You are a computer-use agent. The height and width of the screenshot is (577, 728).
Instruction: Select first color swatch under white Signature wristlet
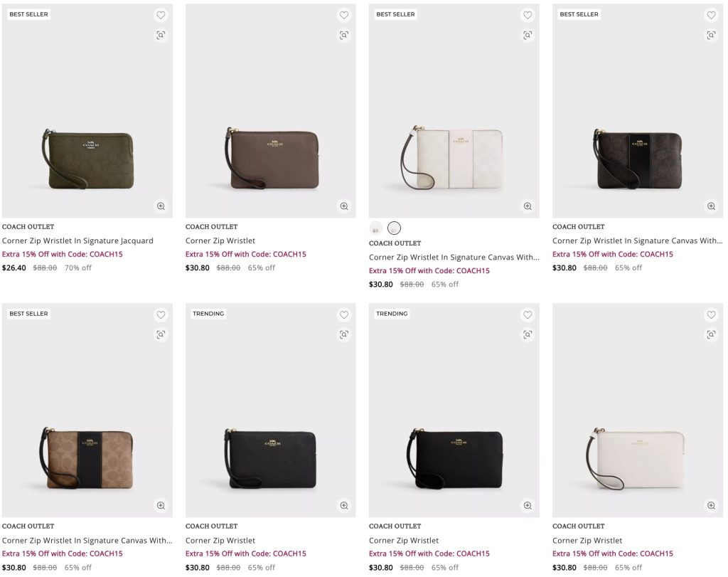[x=376, y=228]
